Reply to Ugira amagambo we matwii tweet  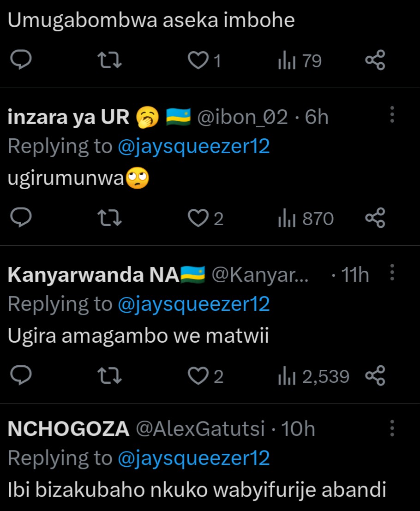(20, 377)
